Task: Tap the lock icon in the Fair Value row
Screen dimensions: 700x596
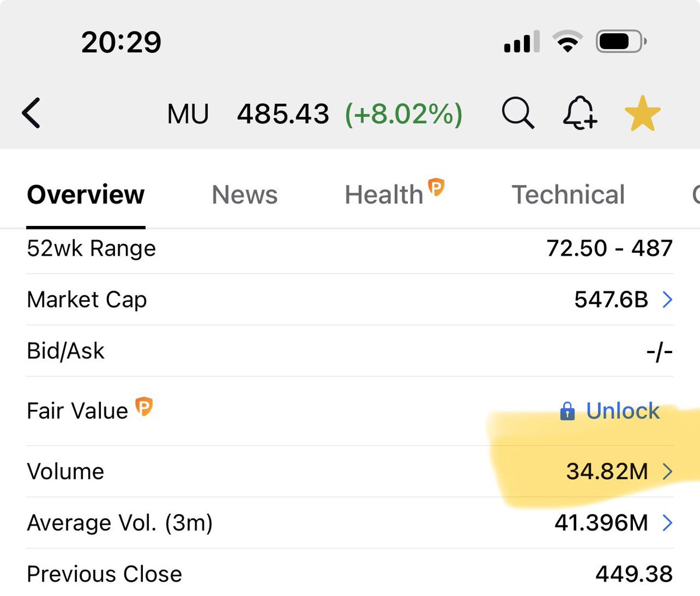Action: tap(567, 412)
